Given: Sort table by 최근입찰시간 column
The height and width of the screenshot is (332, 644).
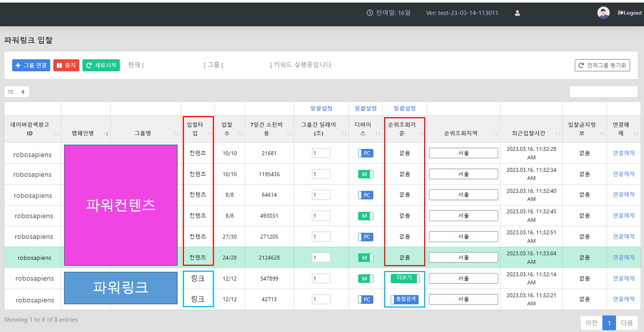Looking at the screenshot, I should point(557,133).
